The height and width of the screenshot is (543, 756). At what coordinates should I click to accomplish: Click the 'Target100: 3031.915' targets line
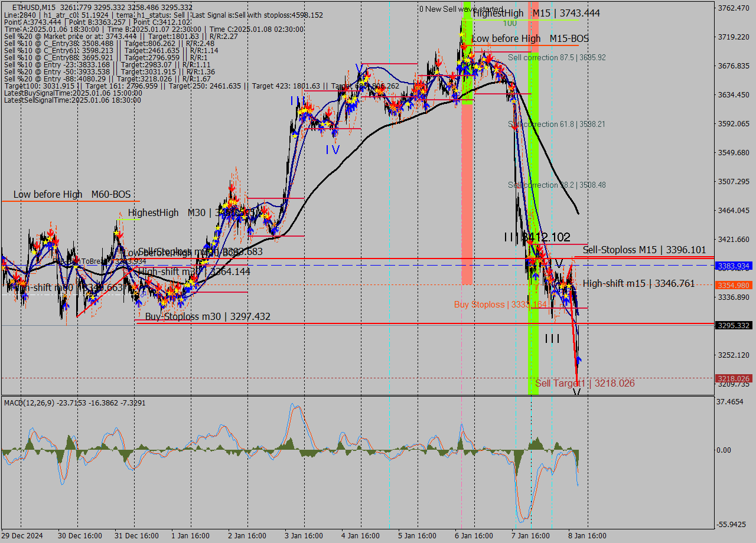tap(201, 86)
